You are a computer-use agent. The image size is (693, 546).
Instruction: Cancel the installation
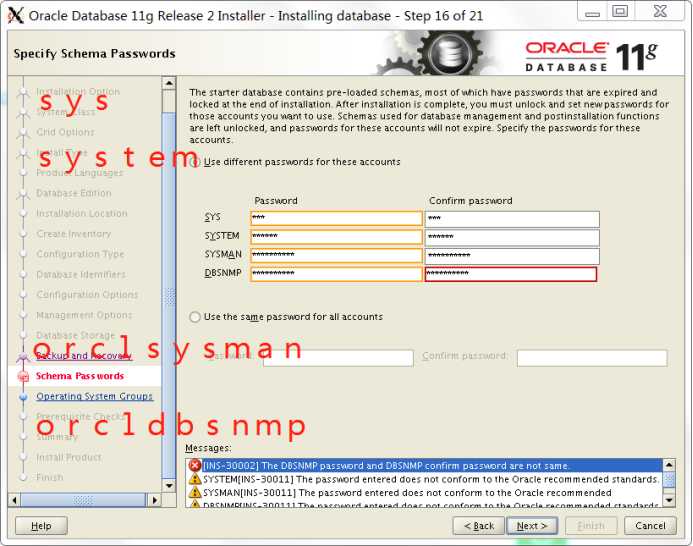click(x=650, y=526)
